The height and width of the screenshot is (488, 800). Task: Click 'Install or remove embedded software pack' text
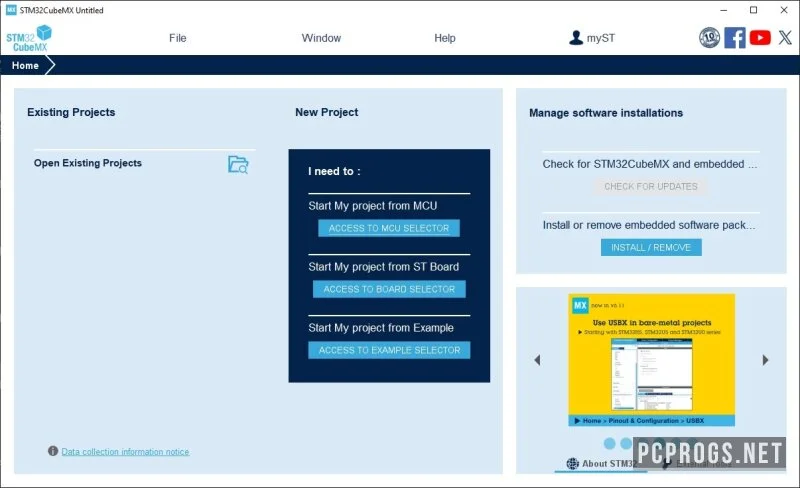pos(649,225)
